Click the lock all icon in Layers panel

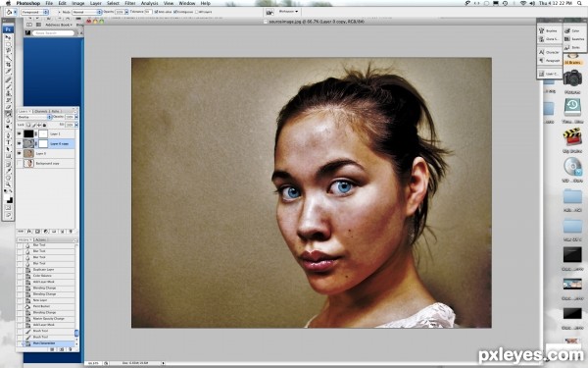point(45,125)
